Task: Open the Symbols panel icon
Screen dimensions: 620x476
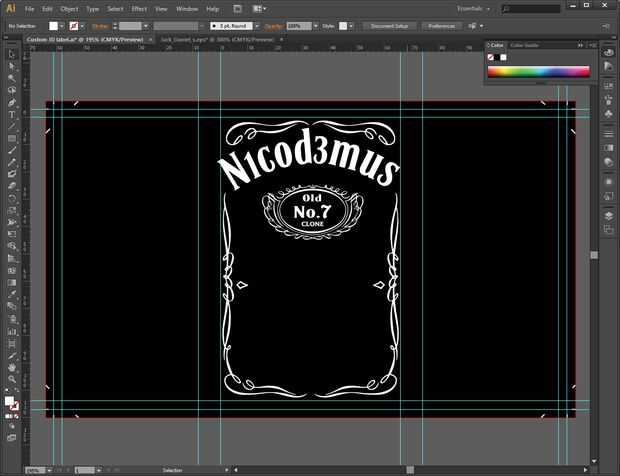Action: pos(609,114)
